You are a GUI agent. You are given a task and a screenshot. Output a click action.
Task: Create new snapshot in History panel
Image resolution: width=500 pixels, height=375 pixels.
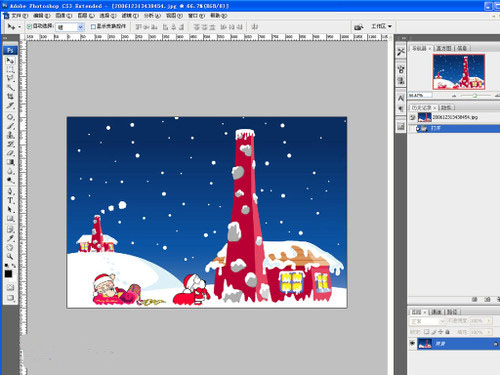[487, 299]
